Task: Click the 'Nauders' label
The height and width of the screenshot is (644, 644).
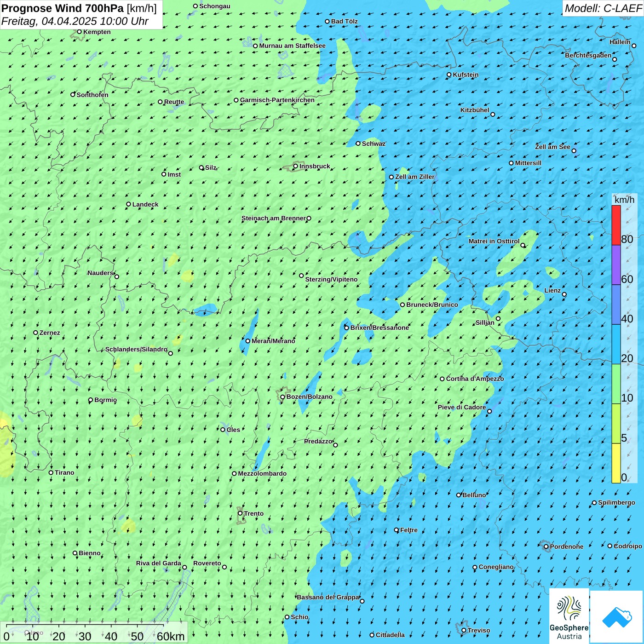Action: click(x=100, y=273)
